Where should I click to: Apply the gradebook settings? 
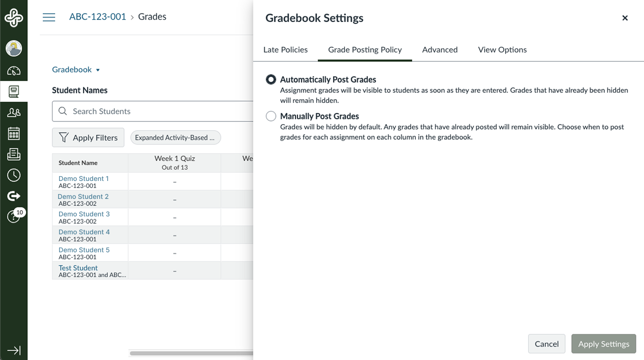[603, 343]
